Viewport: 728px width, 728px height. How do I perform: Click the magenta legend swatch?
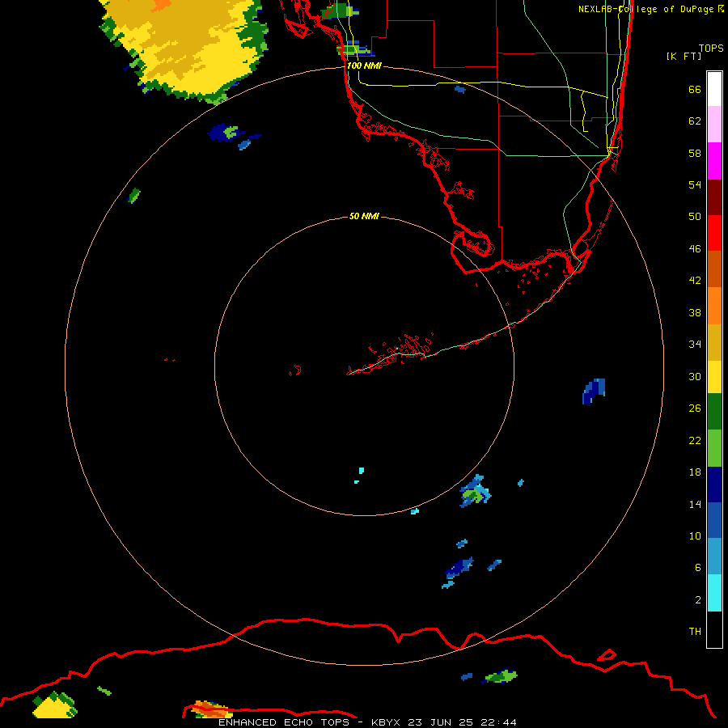pos(714,161)
